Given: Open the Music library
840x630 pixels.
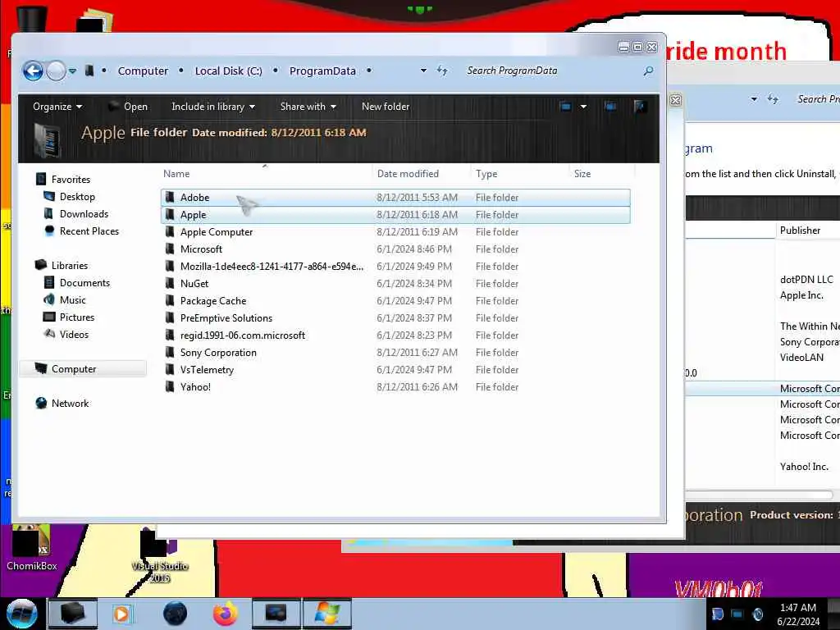Looking at the screenshot, I should (64, 299).
